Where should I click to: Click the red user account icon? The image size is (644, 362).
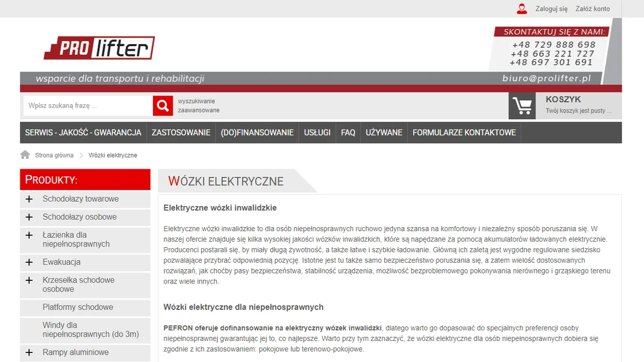coord(522,9)
